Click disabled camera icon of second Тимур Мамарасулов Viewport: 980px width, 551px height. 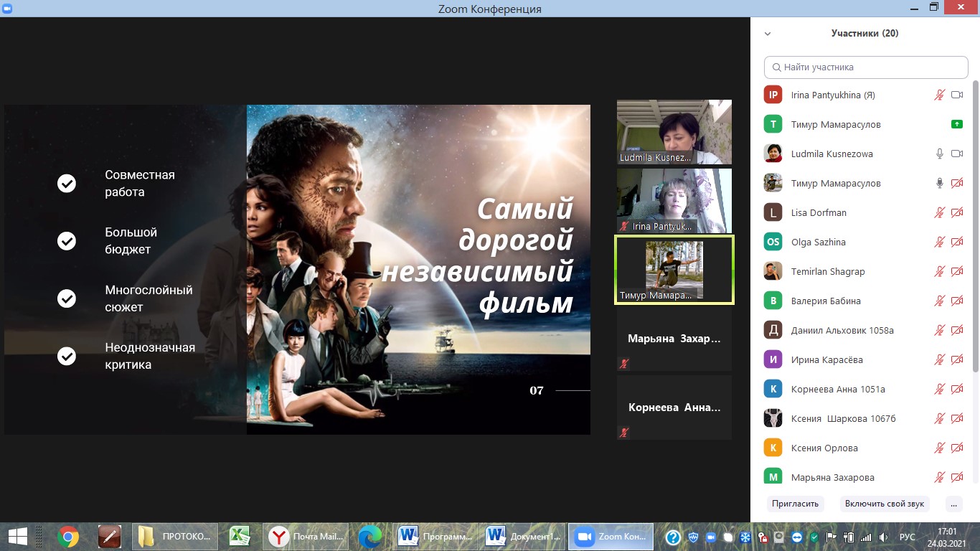pyautogui.click(x=956, y=183)
